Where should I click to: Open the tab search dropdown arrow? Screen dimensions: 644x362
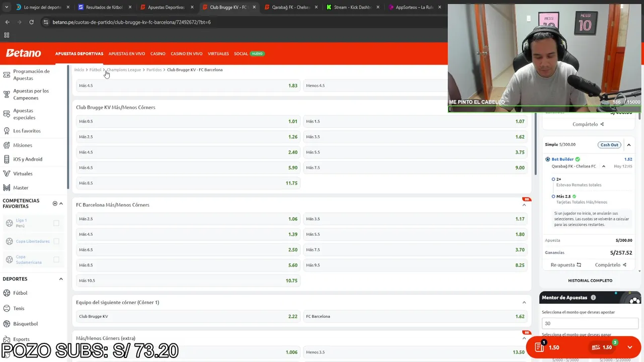click(6, 8)
